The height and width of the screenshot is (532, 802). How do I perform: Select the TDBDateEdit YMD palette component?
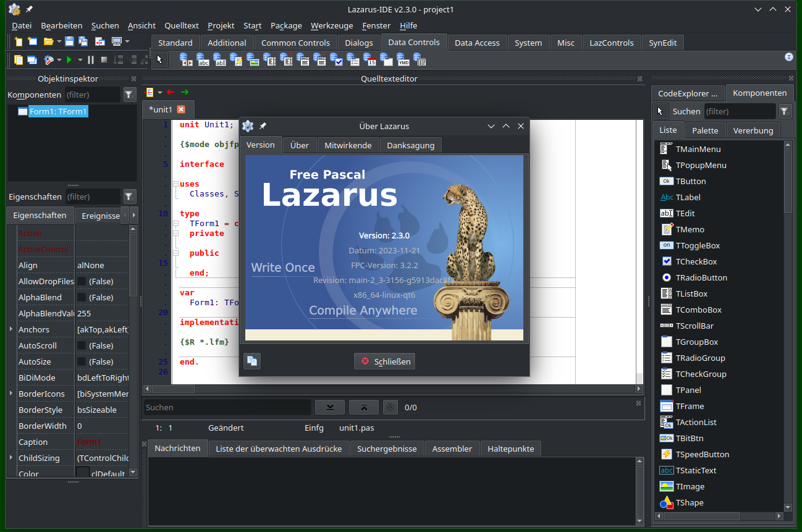click(403, 59)
